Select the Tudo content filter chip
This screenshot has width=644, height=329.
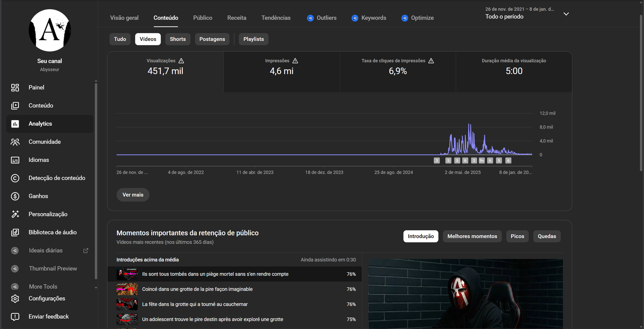pyautogui.click(x=120, y=39)
